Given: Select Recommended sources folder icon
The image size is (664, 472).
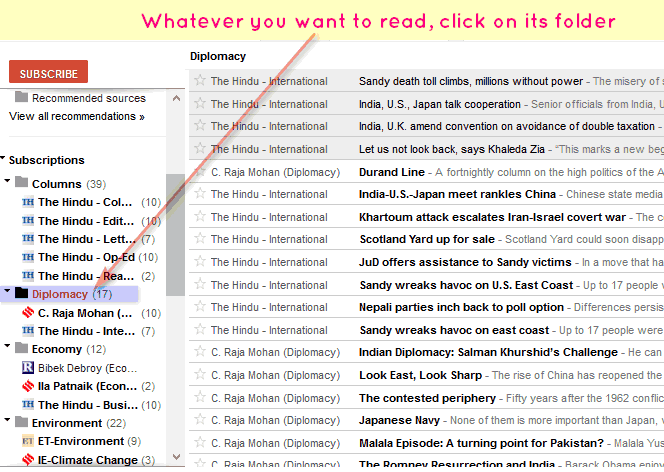Looking at the screenshot, I should (x=21, y=97).
